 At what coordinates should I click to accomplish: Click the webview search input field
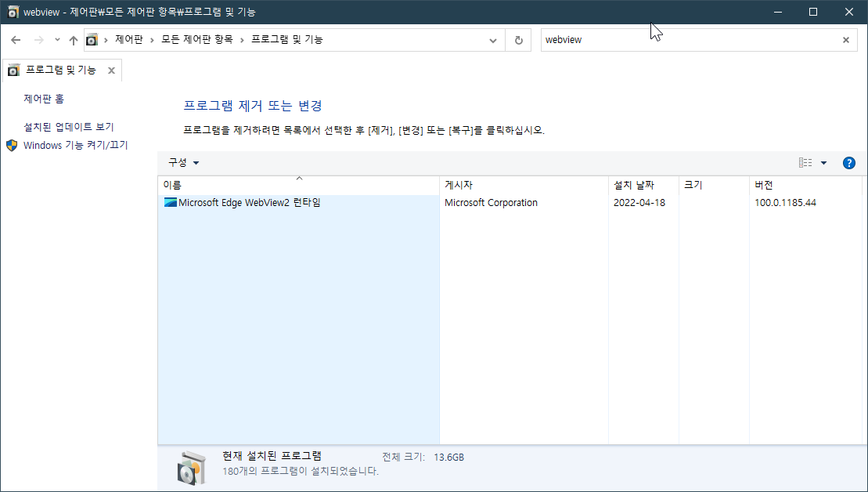pos(690,40)
